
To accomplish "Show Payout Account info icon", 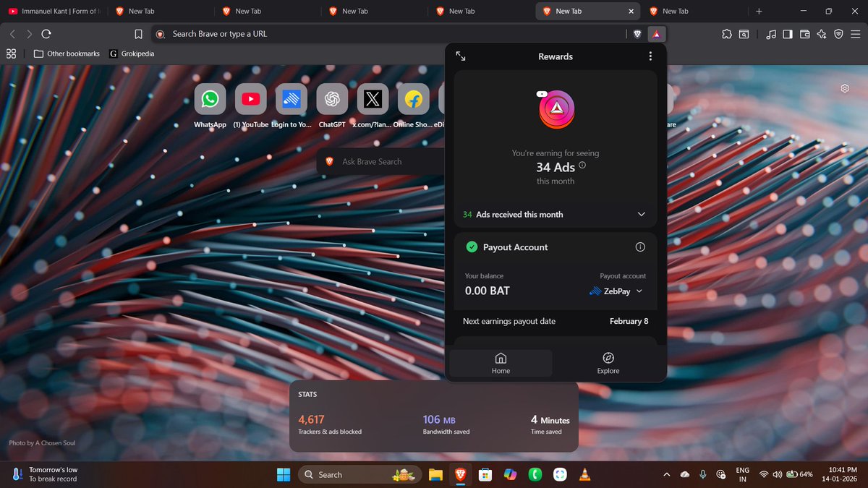I will click(x=640, y=247).
